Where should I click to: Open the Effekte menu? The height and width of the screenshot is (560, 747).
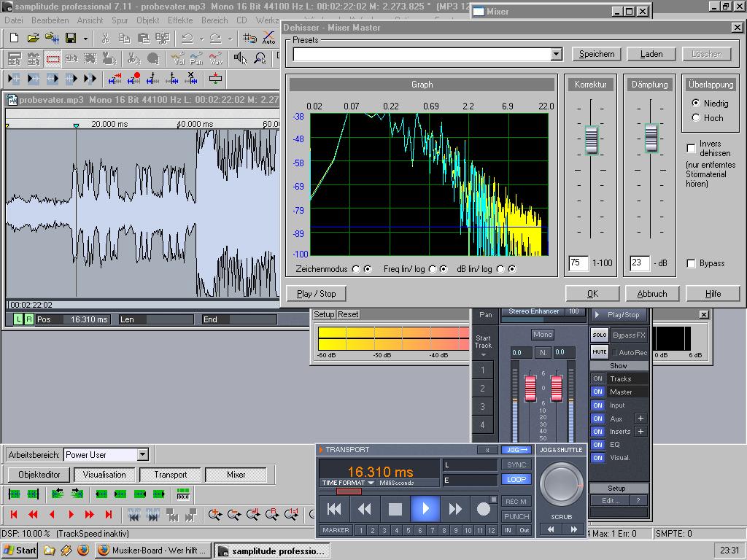tap(180, 20)
